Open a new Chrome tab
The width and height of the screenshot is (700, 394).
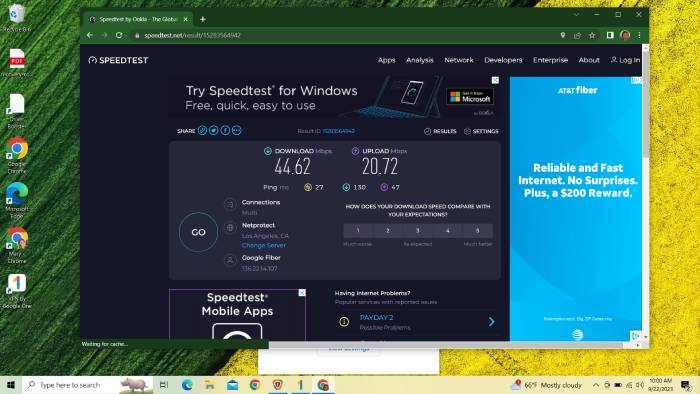203,19
